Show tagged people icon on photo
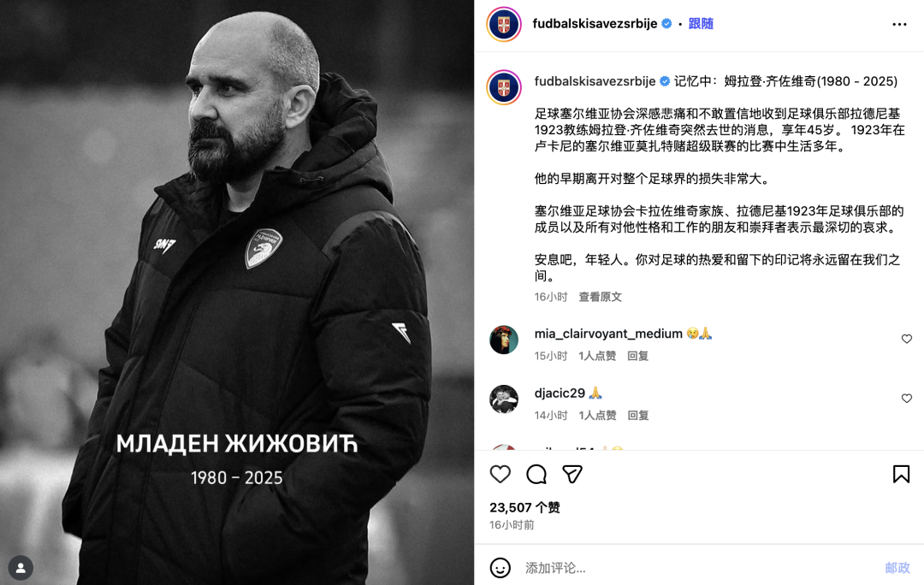The width and height of the screenshot is (924, 585). [x=21, y=568]
